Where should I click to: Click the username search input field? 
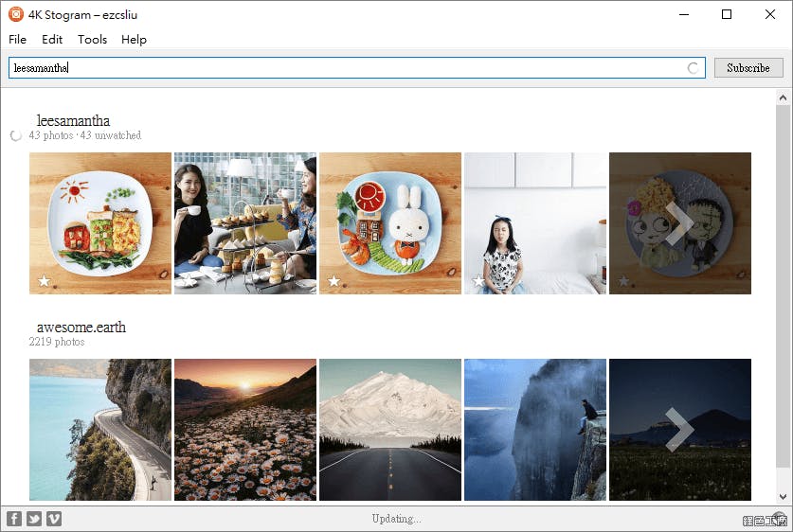pos(351,68)
